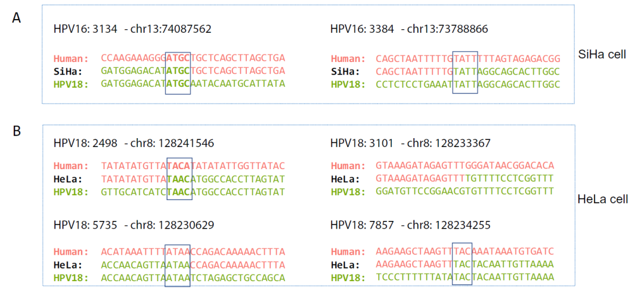Click heading HPV18: 5735 - chr8: 128230629
Image resolution: width=644 pixels, height=290 pixels.
pos(134,224)
